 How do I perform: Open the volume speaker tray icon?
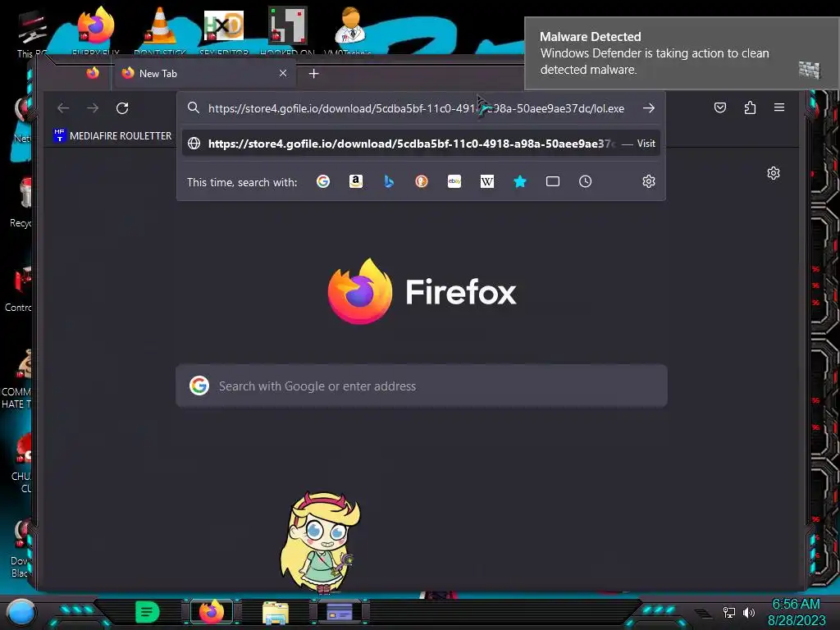(x=748, y=612)
